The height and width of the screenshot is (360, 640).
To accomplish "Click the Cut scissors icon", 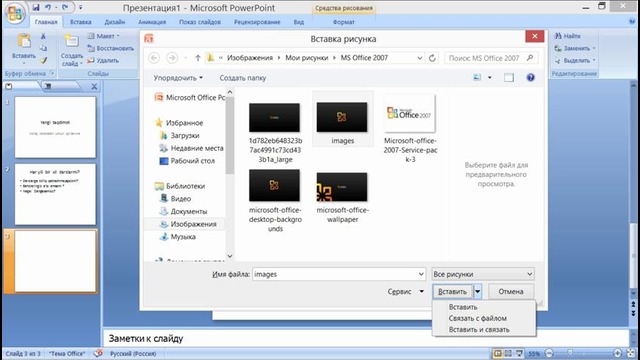I will [43, 36].
